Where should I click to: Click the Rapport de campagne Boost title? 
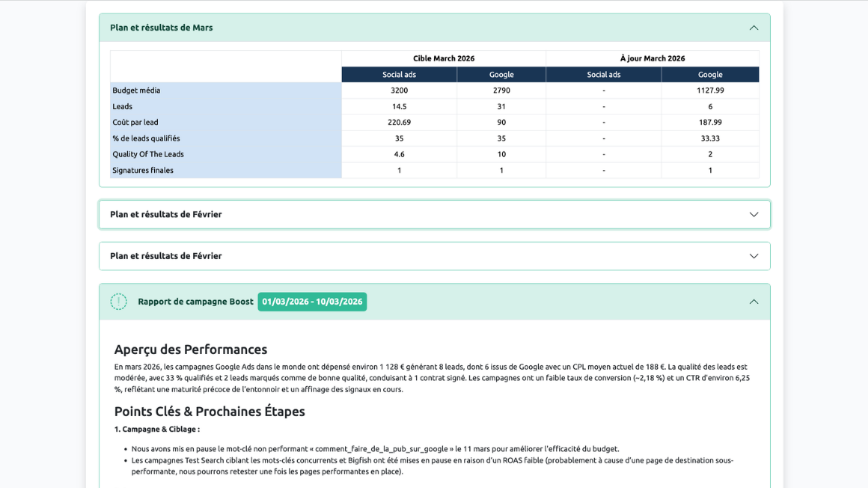pyautogui.click(x=195, y=302)
